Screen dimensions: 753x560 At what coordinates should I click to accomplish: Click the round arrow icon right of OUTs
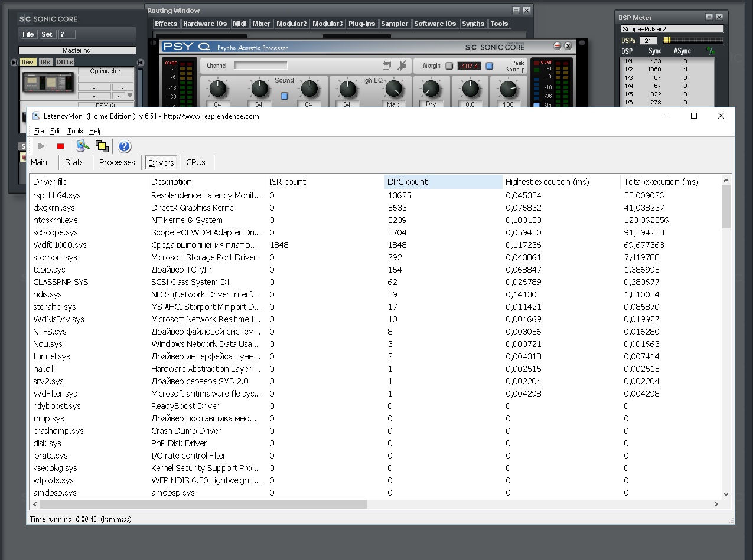click(140, 62)
